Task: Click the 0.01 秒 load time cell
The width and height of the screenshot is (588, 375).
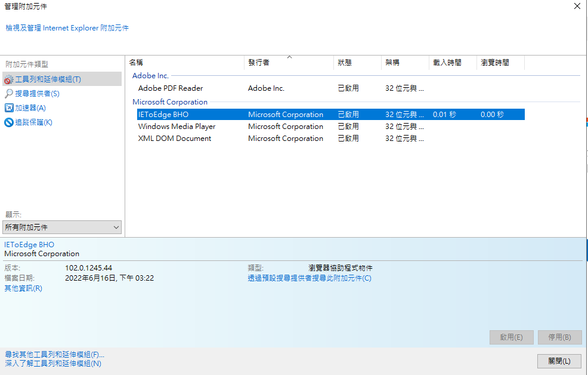Action: [444, 115]
